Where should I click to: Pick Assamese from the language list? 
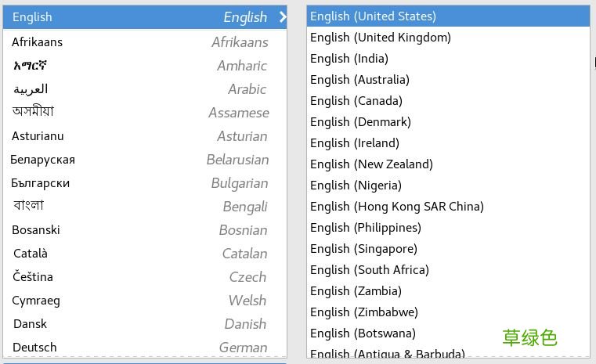145,113
